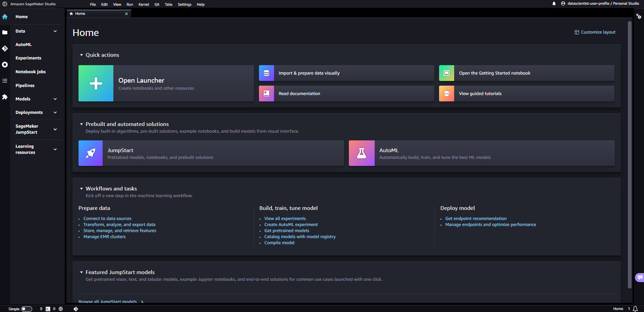This screenshot has width=644, height=312.
Task: Browse all JumpStart models
Action: click(107, 302)
